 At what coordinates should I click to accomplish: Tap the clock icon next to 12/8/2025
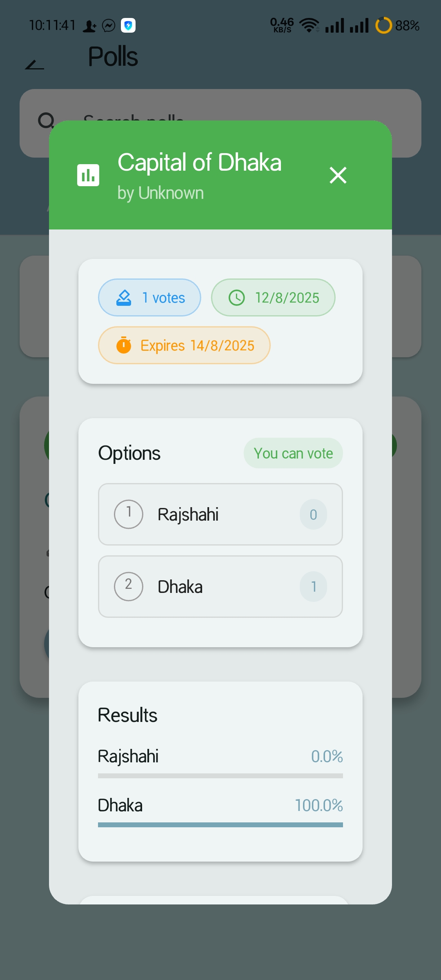(x=237, y=298)
